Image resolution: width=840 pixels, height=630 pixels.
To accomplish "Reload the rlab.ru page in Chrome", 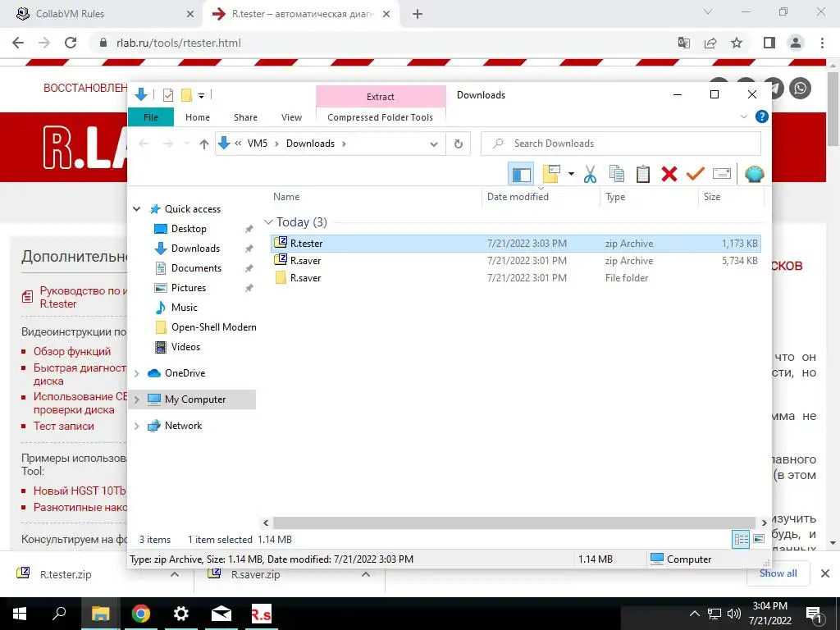I will (x=71, y=43).
